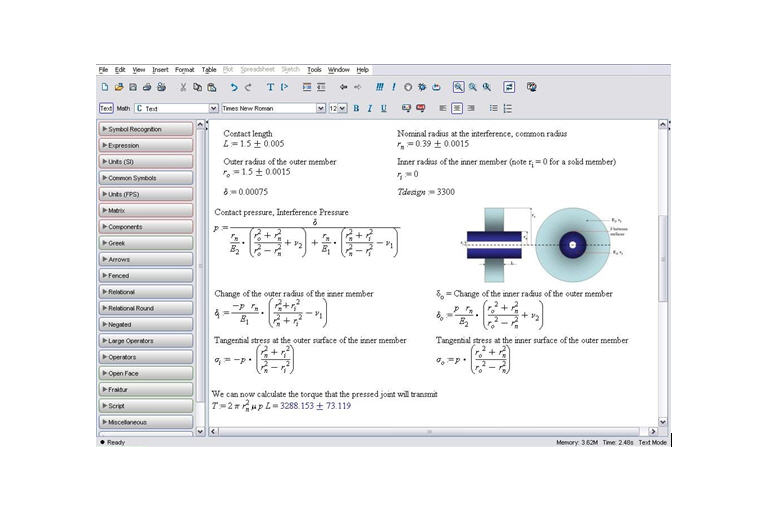Click the Bold formatting icon
Viewport: 768px width, 512px height.
coord(356,108)
